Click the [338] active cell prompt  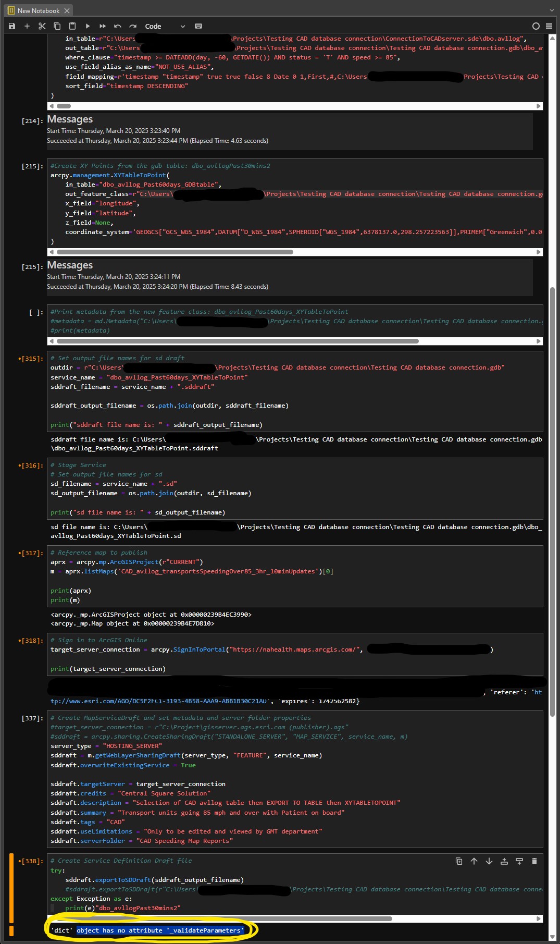(31, 861)
